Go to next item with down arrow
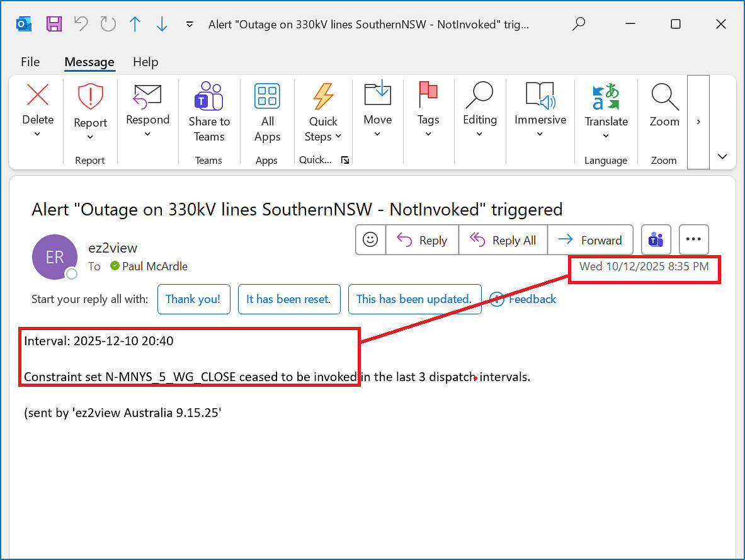This screenshot has height=560, width=745. point(162,24)
